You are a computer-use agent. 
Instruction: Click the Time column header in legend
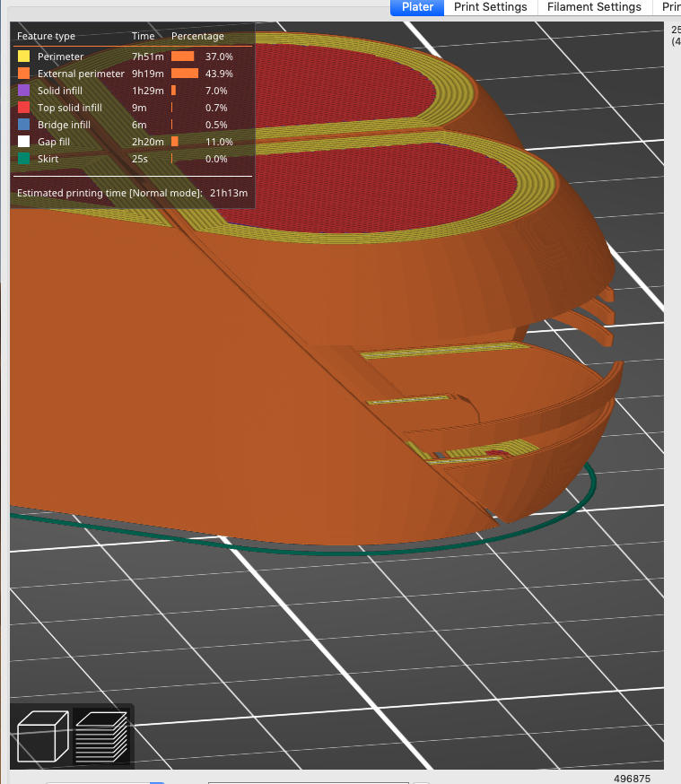pos(143,37)
